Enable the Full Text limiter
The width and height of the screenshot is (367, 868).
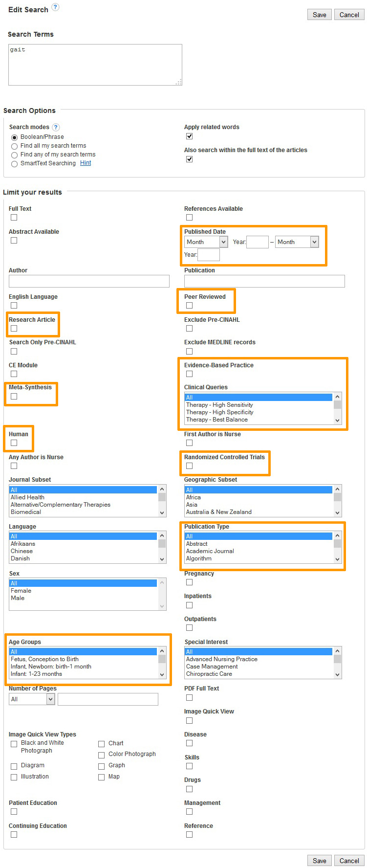coord(14,217)
